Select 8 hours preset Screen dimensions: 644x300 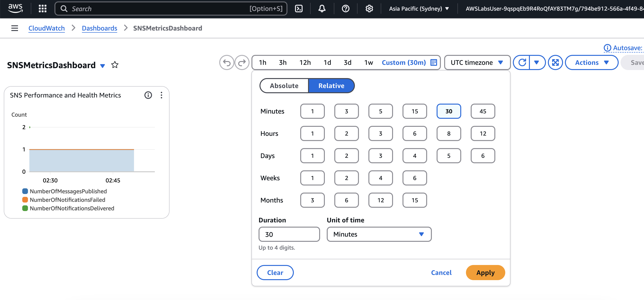tap(449, 133)
